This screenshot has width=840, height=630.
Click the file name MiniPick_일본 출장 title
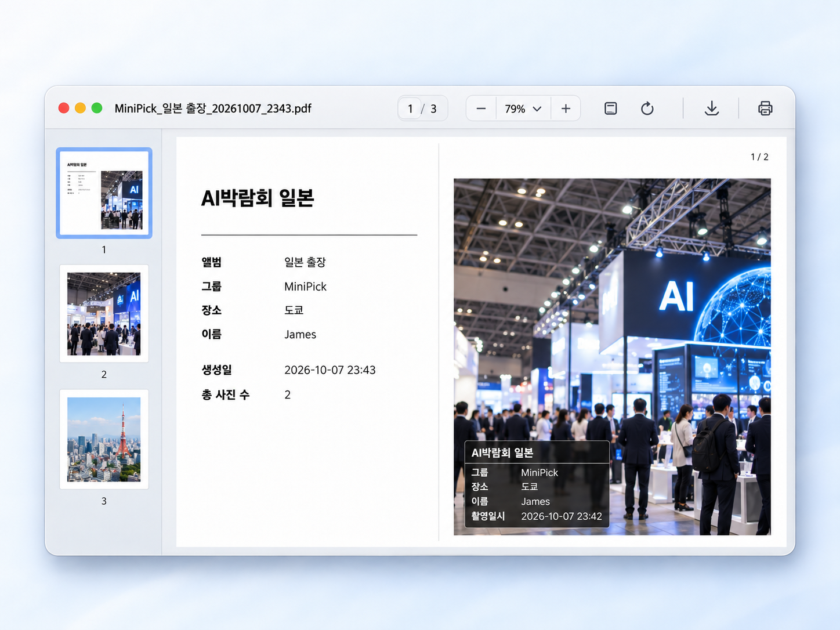click(213, 108)
